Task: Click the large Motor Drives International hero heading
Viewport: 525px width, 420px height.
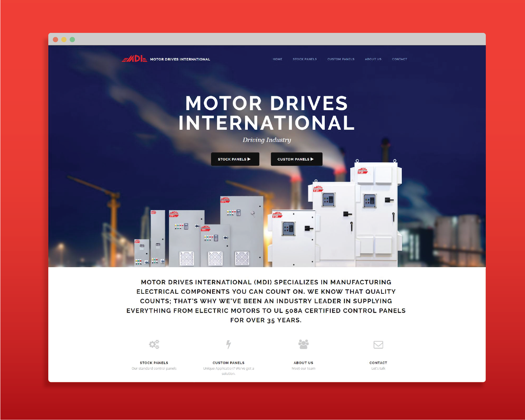Action: [267, 113]
